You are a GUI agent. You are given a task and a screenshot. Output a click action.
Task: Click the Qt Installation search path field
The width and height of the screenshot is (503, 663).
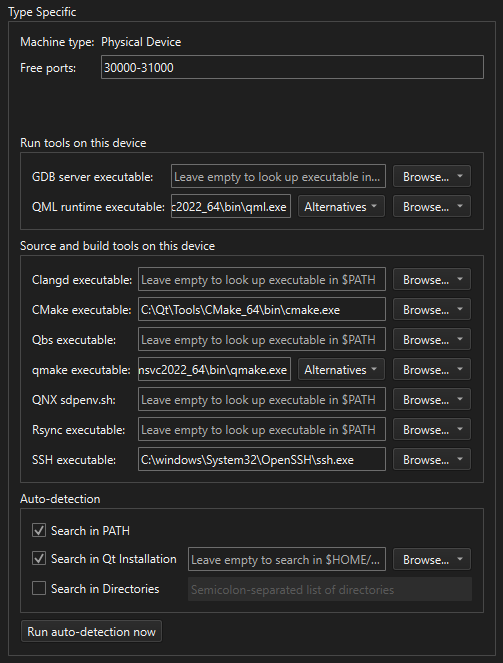[x=287, y=559]
